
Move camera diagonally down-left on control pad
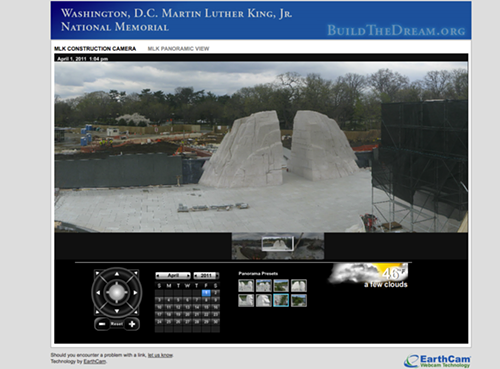[97, 312]
